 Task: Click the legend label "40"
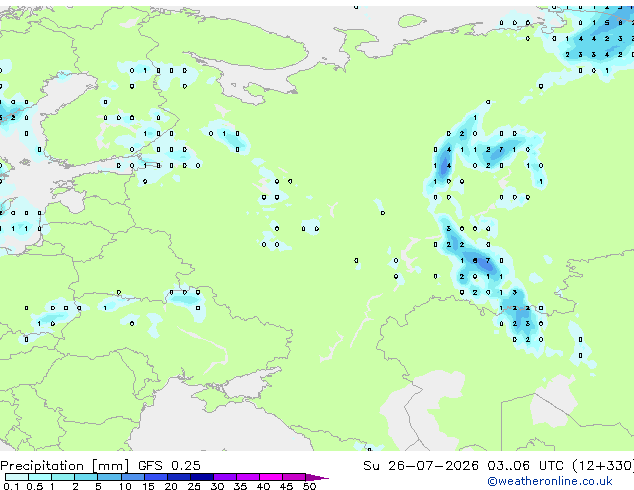[263, 486]
